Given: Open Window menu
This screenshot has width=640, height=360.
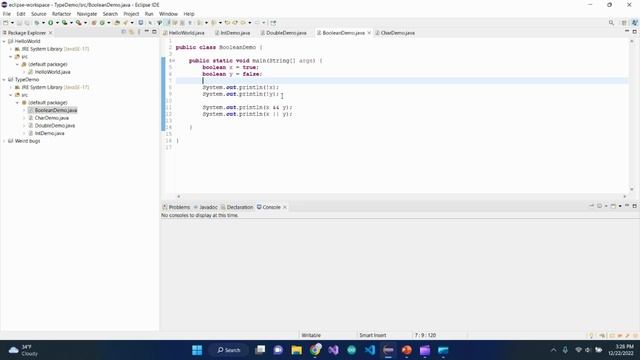Looking at the screenshot, I should pyautogui.click(x=168, y=14).
